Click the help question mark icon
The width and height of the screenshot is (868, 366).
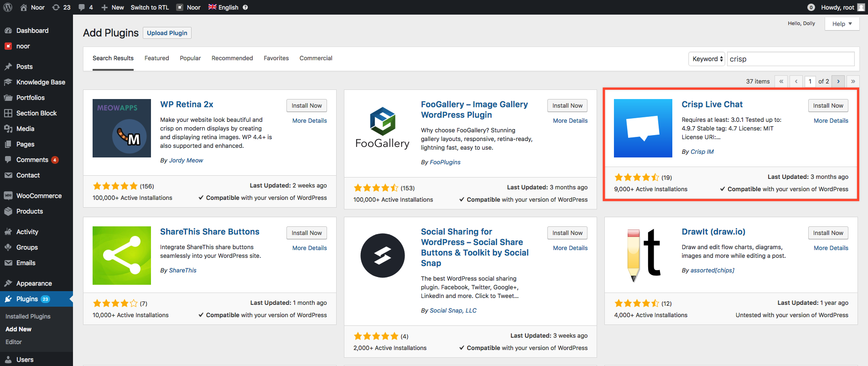click(245, 7)
